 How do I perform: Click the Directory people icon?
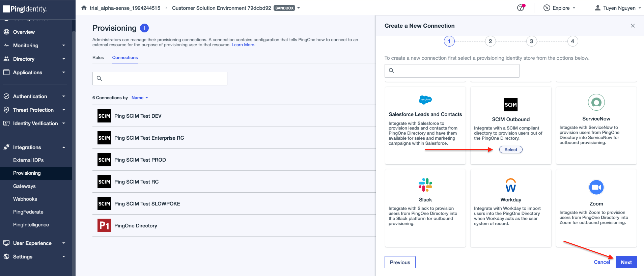click(x=6, y=59)
